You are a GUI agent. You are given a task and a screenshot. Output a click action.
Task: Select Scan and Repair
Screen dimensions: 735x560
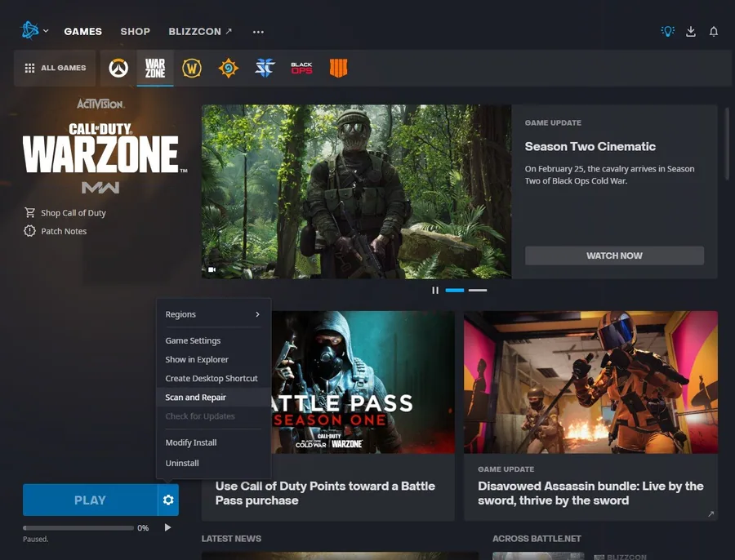tap(213, 398)
